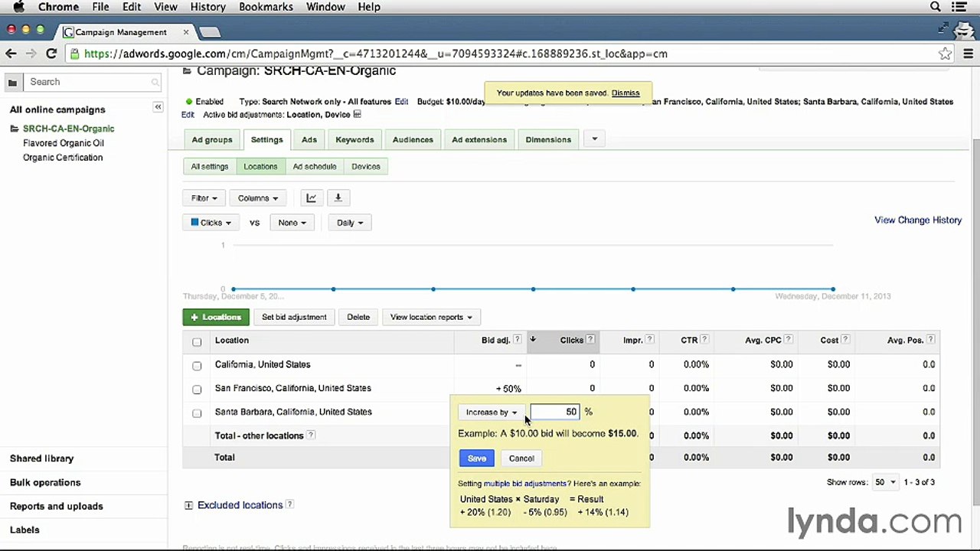
Task: Click help icon next to Cost column
Action: (x=845, y=340)
